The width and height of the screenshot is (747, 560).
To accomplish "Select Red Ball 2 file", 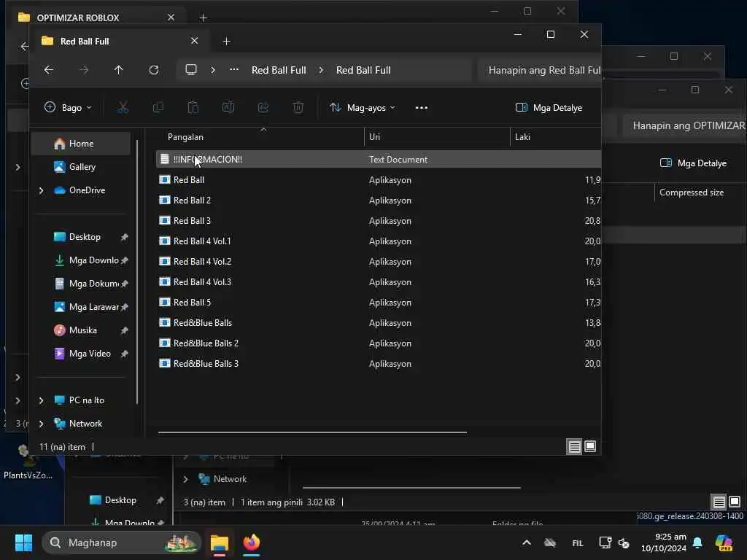I will tap(379, 201).
